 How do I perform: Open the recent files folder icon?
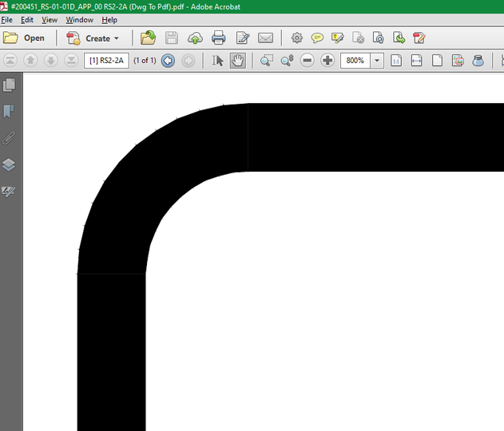pyautogui.click(x=148, y=38)
